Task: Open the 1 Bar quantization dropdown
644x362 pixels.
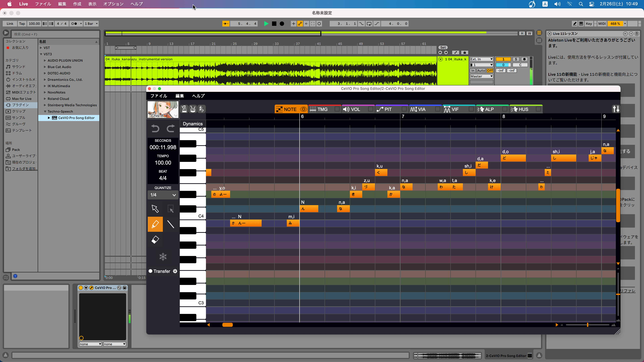Action: [x=91, y=23]
